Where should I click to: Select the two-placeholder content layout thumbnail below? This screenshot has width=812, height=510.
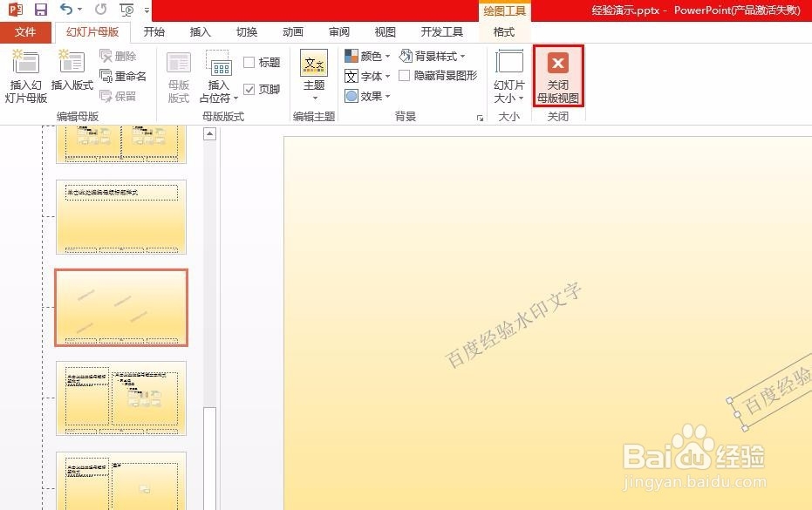pyautogui.click(x=121, y=398)
